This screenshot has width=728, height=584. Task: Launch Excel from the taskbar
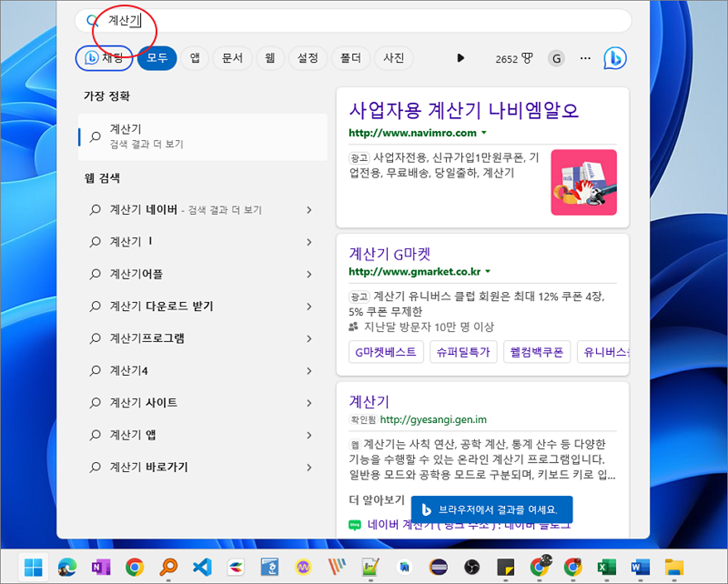[607, 567]
